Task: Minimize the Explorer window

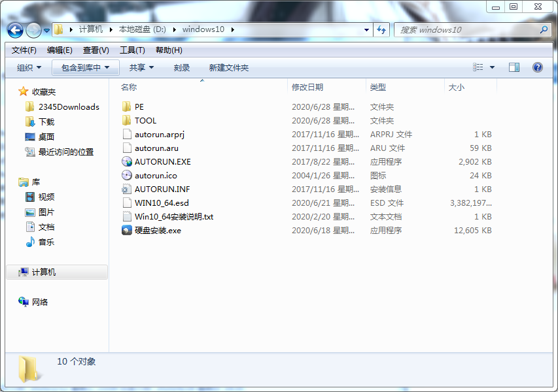Action: pos(495,7)
